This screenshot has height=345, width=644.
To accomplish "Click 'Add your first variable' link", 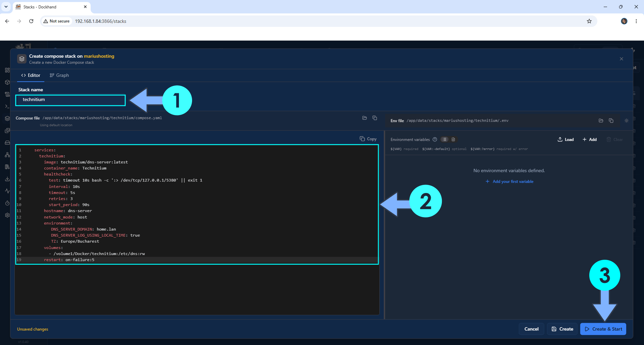I will tap(509, 182).
